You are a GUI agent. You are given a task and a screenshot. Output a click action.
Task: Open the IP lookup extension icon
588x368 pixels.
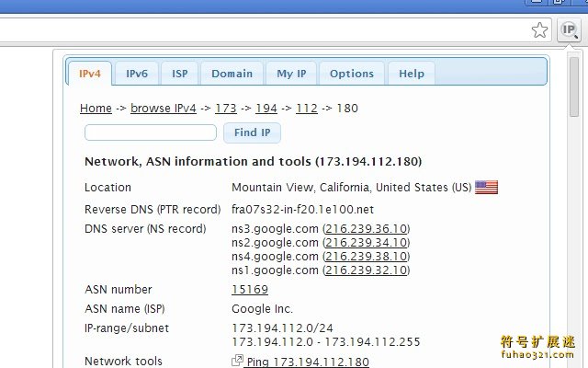tap(569, 30)
